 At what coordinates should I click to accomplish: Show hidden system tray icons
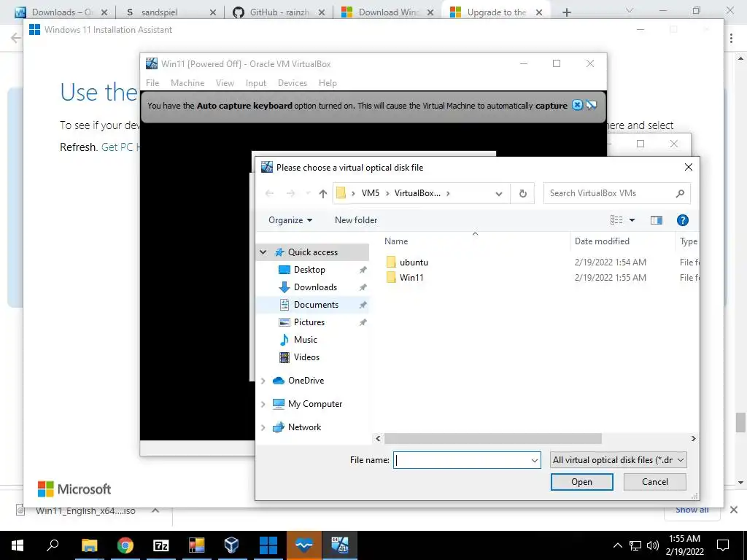617,545
